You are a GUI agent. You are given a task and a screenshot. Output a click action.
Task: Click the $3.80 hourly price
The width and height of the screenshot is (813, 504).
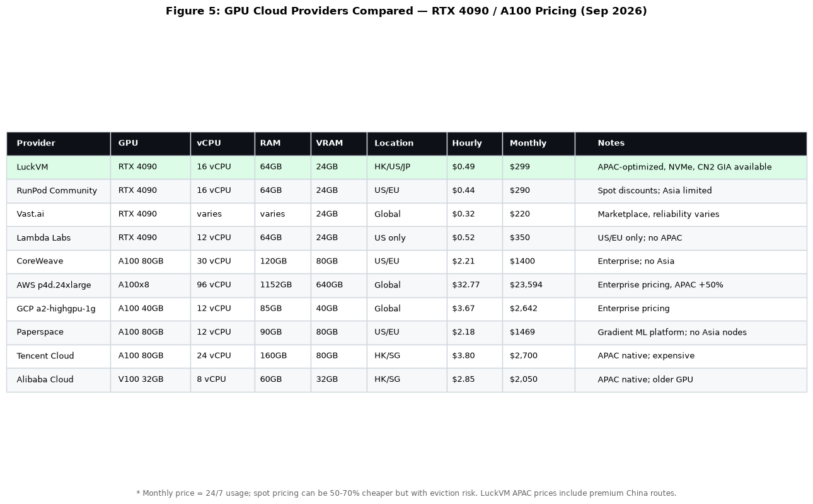[475, 356]
